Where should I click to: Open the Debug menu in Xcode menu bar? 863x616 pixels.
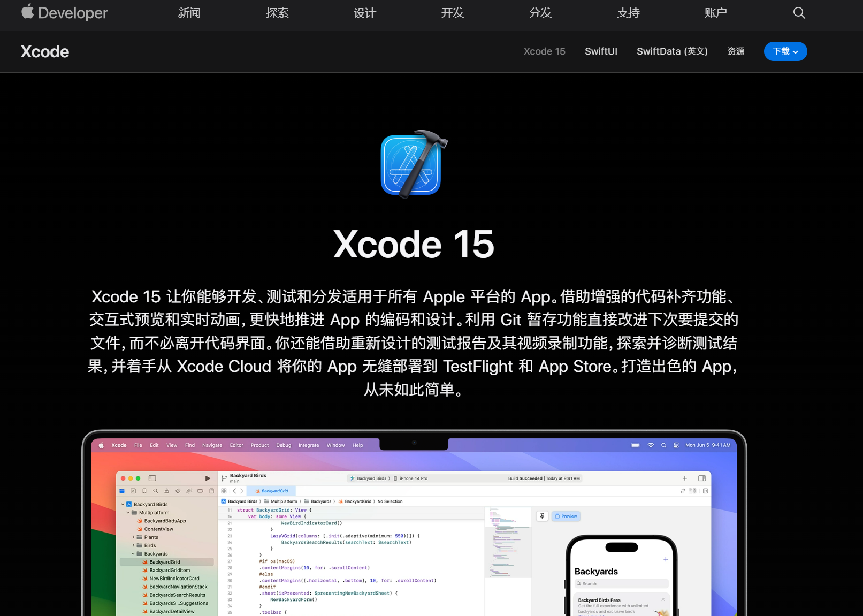click(284, 445)
